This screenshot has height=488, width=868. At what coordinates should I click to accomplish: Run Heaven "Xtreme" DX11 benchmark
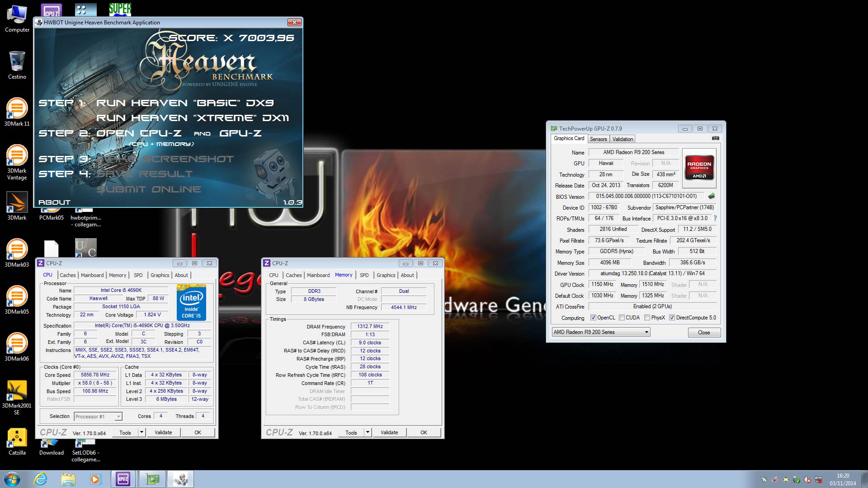click(x=193, y=118)
